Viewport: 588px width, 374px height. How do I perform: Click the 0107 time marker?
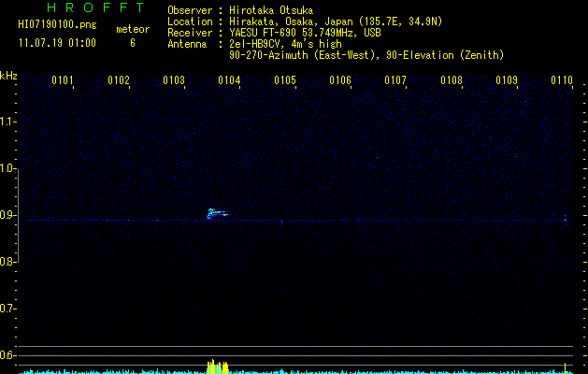(x=395, y=80)
